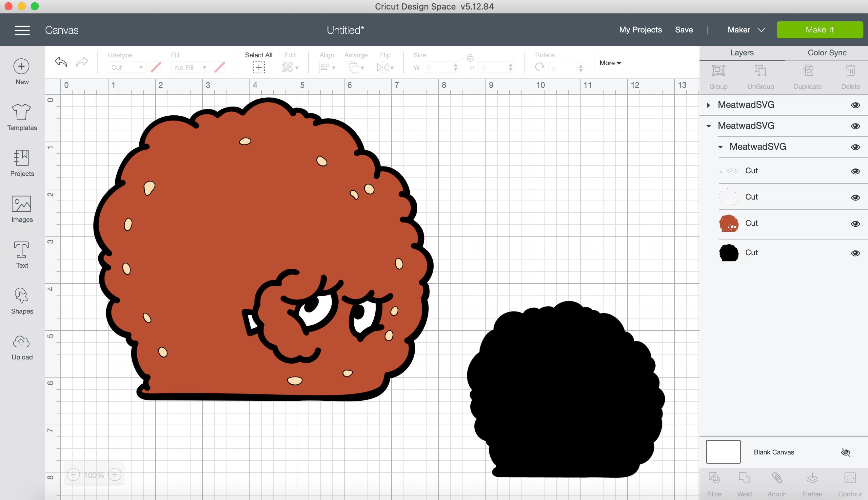The height and width of the screenshot is (500, 868).
Task: Click the Weld icon
Action: coord(744,478)
